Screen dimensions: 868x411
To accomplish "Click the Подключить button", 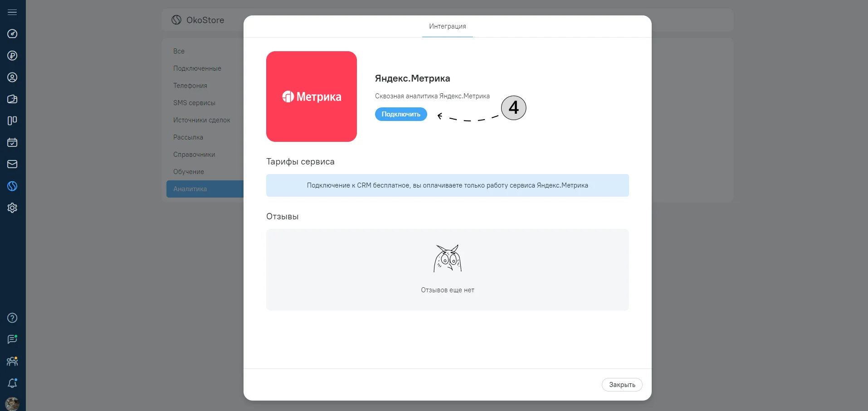I will (x=401, y=114).
